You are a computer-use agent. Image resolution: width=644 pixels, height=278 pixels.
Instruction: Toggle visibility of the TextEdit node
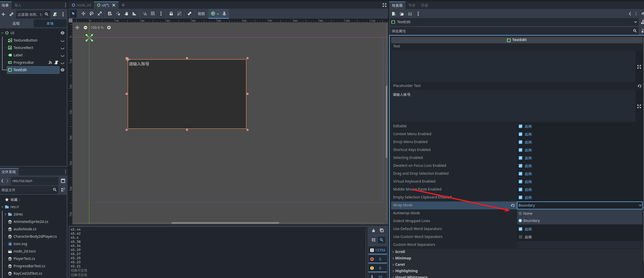coord(63,70)
